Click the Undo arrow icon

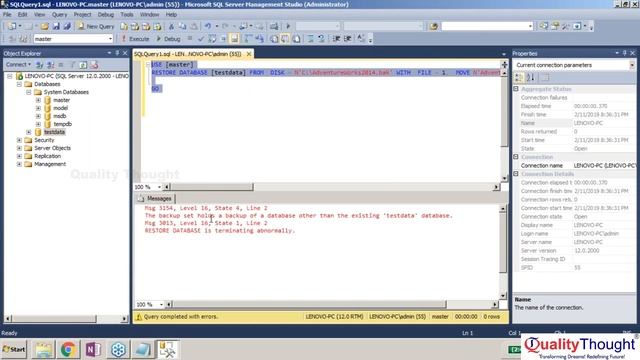[x=208, y=26]
